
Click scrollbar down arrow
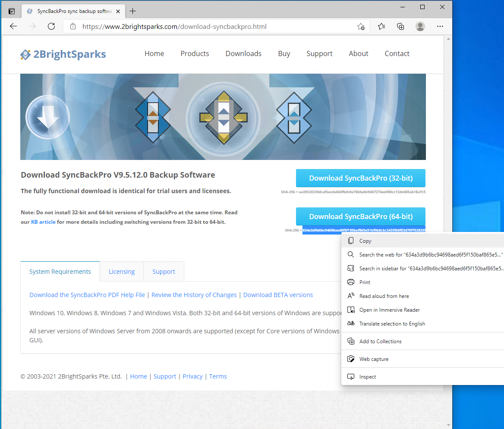coord(448,425)
